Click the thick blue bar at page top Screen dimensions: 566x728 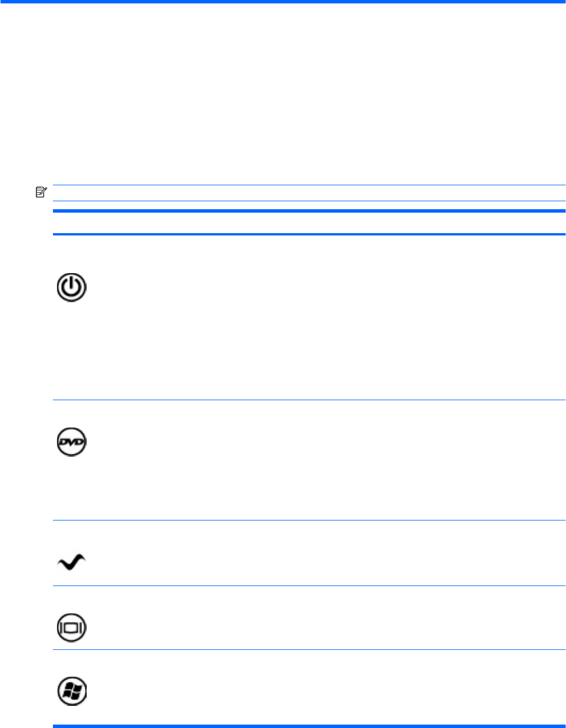pos(283,2)
